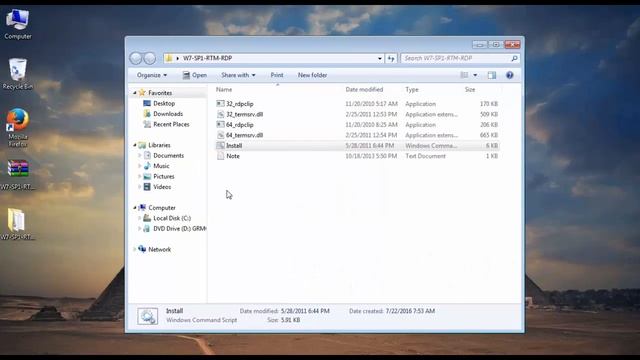640x360 pixels.
Task: Sort by Date modified column header
Action: (x=364, y=89)
